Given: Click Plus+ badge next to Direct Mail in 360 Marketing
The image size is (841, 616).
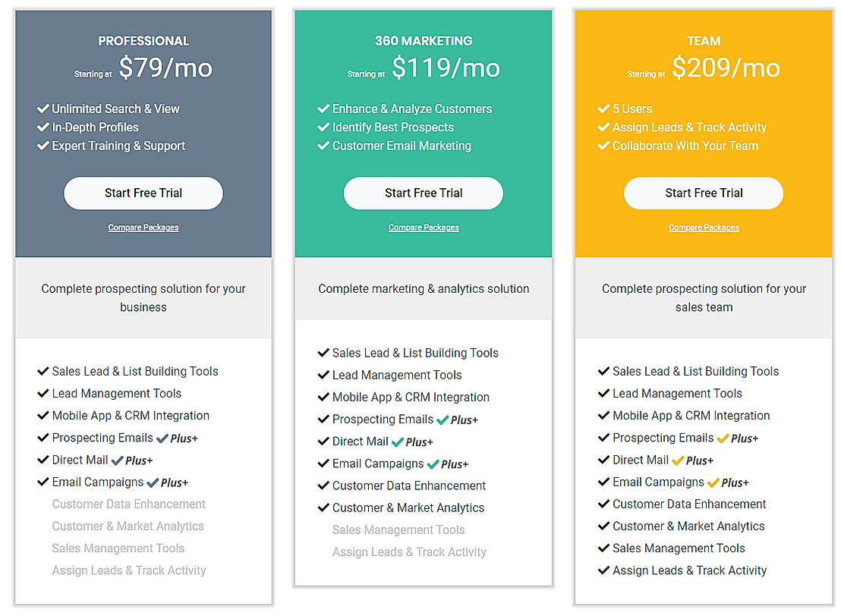Looking at the screenshot, I should [414, 442].
